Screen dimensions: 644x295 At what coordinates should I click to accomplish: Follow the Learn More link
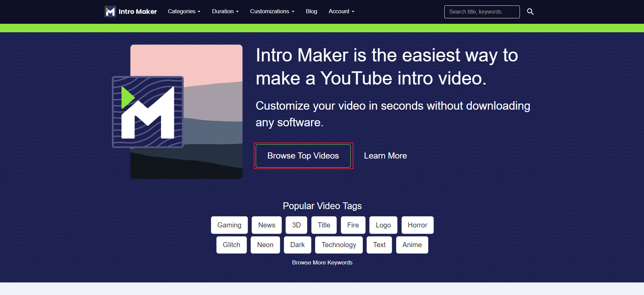[x=385, y=156]
